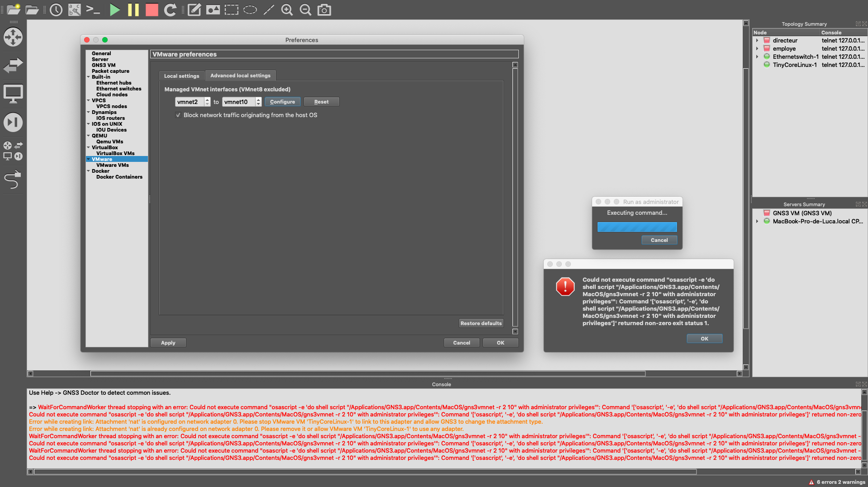Screen dimensions: 868x487
Task: Expand the employe node in Topology Summary
Action: [757, 49]
